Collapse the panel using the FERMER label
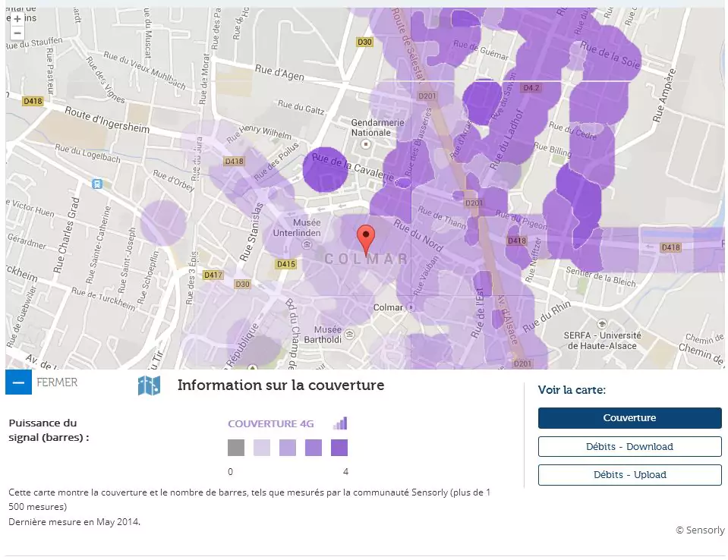The height and width of the screenshot is (560, 728). coord(57,382)
